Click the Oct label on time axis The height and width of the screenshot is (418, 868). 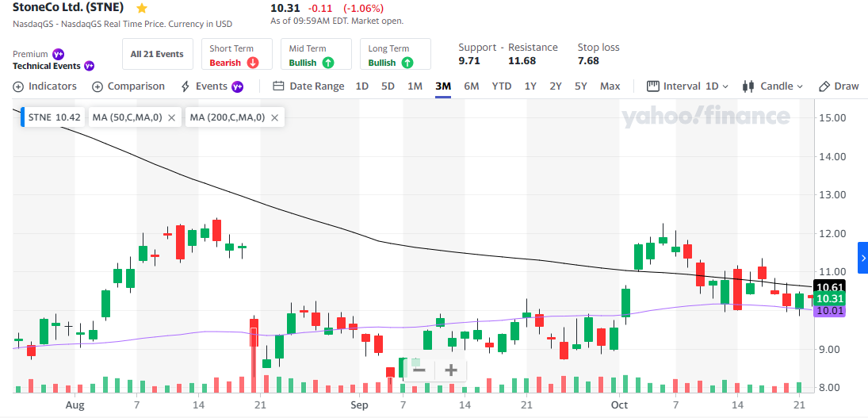[x=620, y=405]
